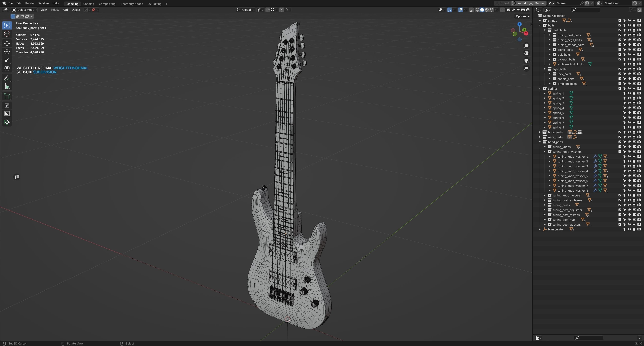Screen dimensions: 644x346
Task: Switch to material preview shading
Action: pos(487,10)
